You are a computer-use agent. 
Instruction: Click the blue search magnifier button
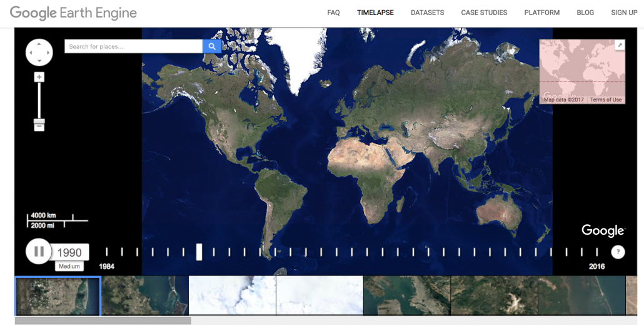(212, 46)
